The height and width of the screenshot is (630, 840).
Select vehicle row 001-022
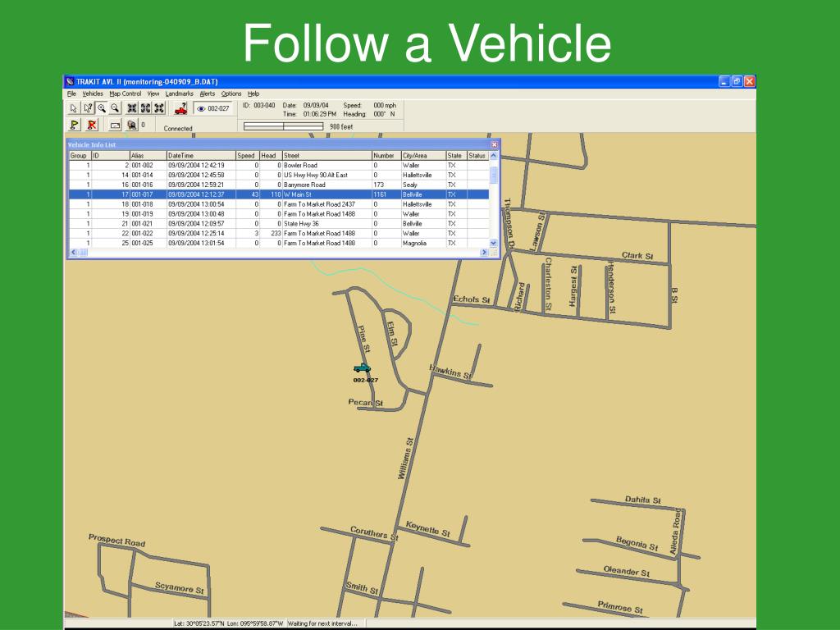coord(279,233)
